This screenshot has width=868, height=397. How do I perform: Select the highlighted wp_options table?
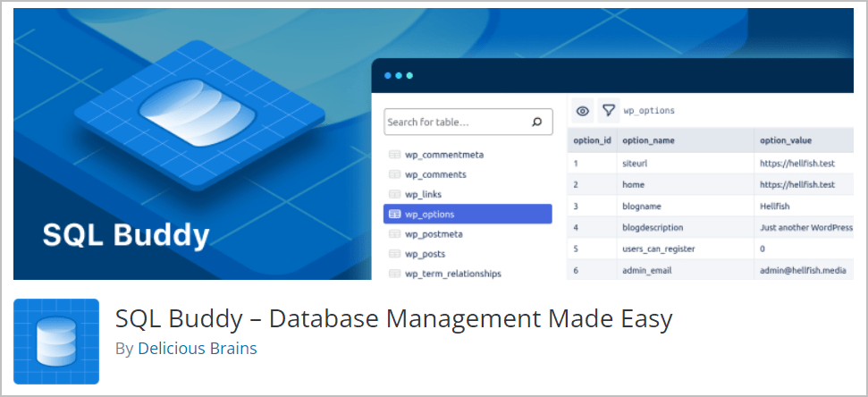pos(468,215)
